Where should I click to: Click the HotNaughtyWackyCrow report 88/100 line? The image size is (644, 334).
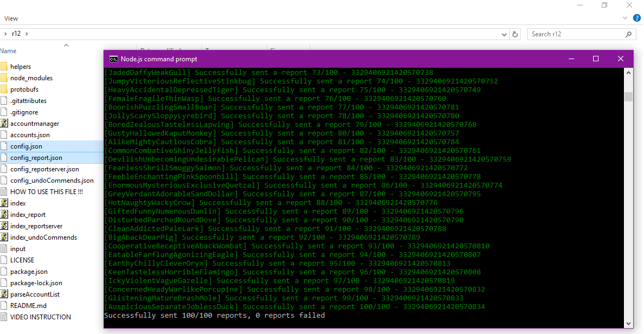point(270,202)
